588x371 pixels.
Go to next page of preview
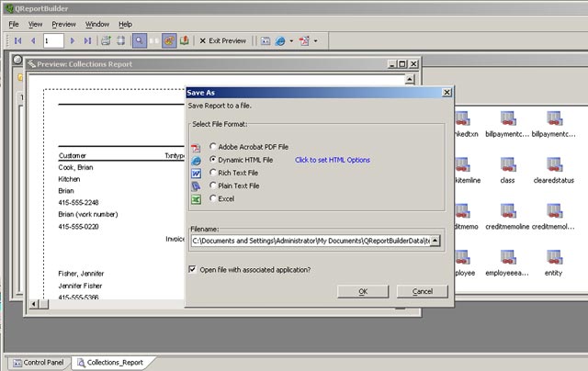73,40
